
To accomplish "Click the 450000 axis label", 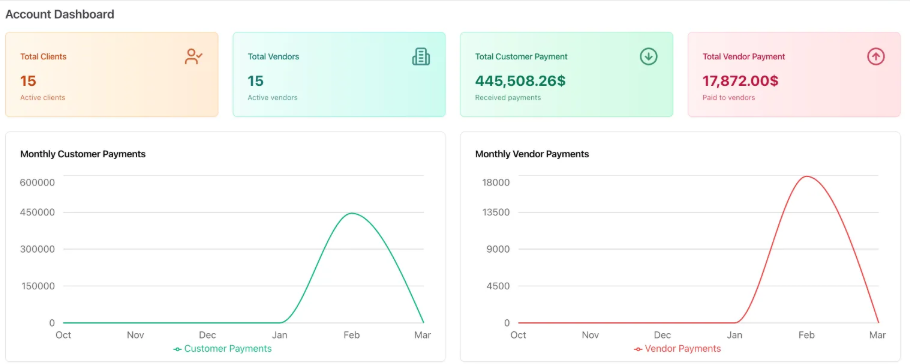I will [x=37, y=212].
